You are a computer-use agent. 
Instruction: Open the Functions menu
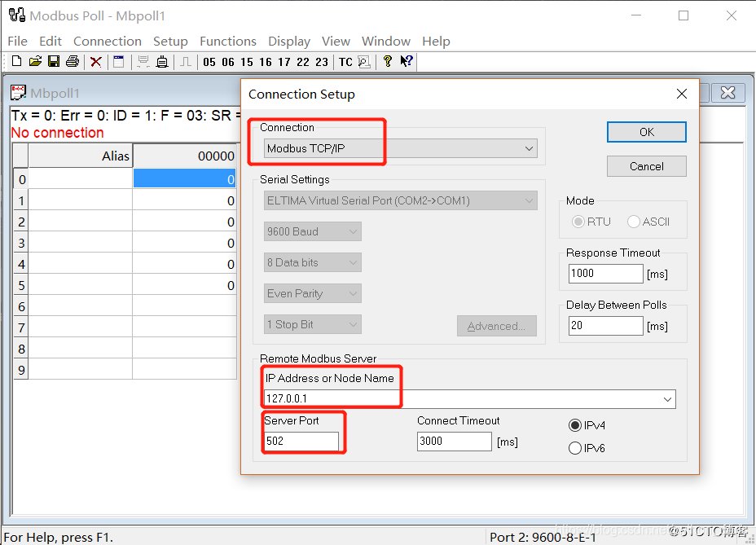pyautogui.click(x=228, y=42)
